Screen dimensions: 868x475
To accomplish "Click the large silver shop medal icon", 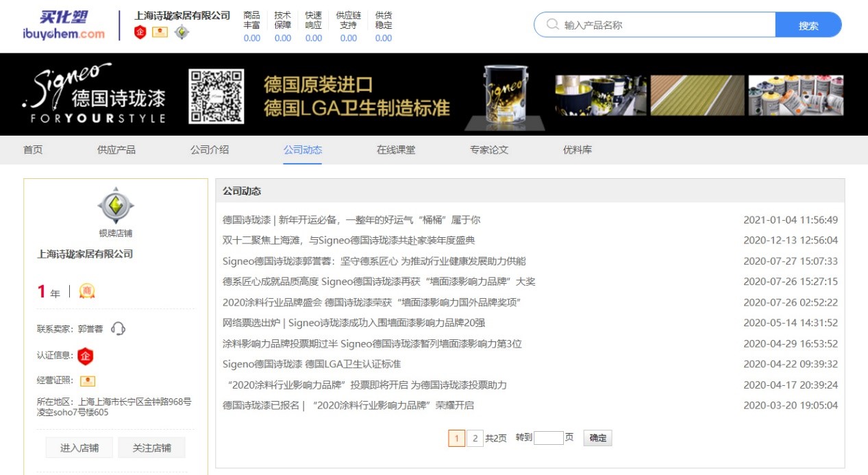I will point(116,206).
